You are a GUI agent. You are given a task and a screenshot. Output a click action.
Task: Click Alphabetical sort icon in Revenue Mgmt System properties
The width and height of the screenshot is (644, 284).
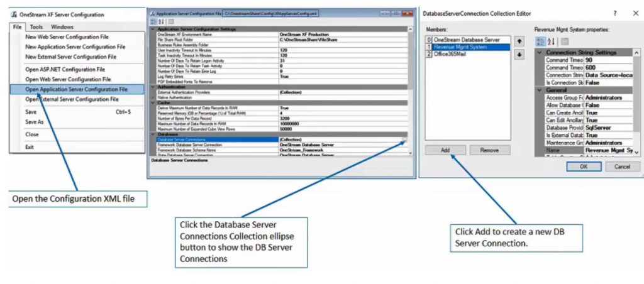tap(551, 41)
